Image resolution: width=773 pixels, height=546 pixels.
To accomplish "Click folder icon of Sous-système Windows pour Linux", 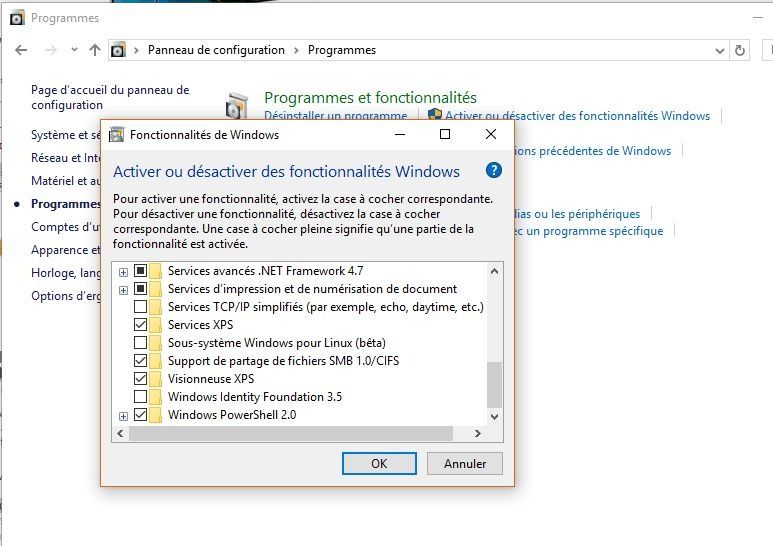I will [156, 343].
